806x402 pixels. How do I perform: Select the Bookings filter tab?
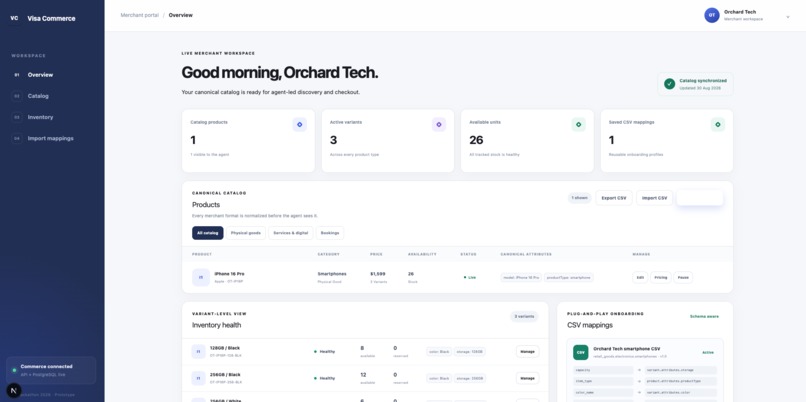[330, 233]
